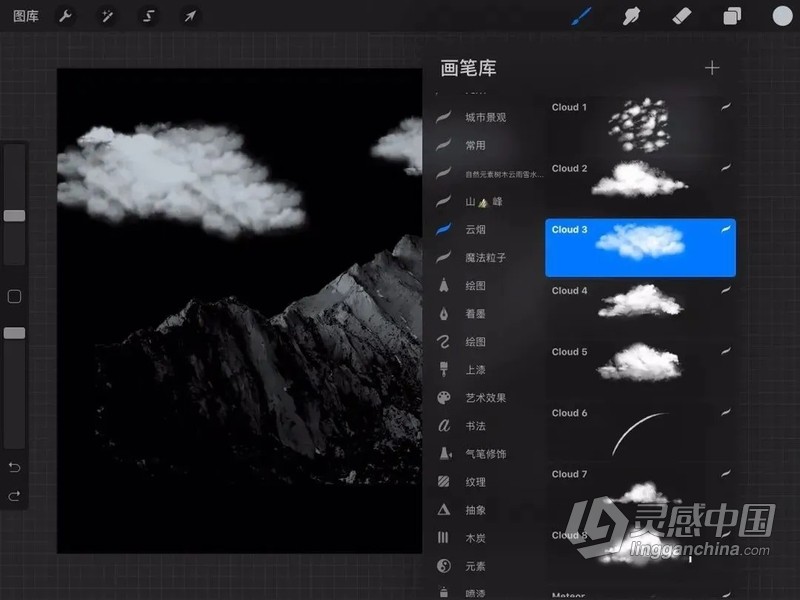Open the Adjustments magic wand panel

[107, 16]
